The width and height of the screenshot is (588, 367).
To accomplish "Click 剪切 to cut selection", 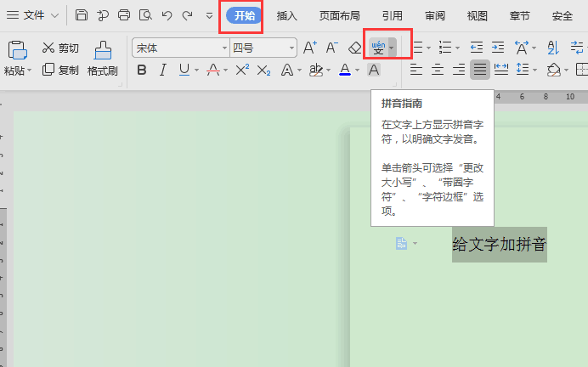I will pyautogui.click(x=60, y=48).
